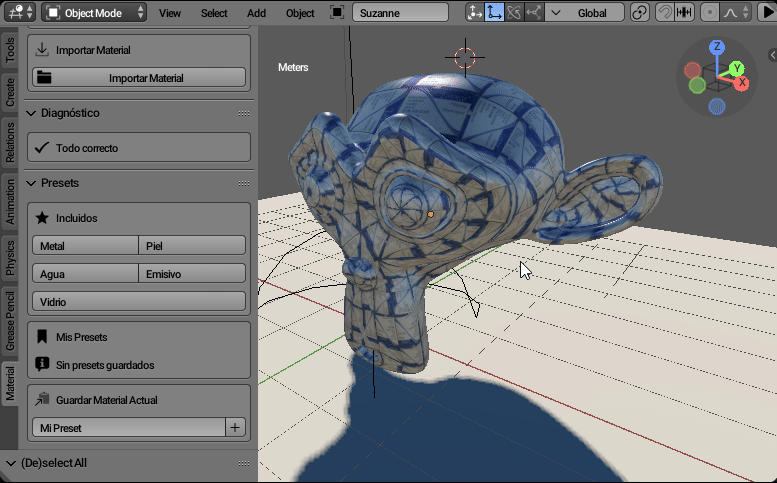The image size is (777, 483).
Task: Click the green Y axis gizmo ball
Action: [736, 68]
